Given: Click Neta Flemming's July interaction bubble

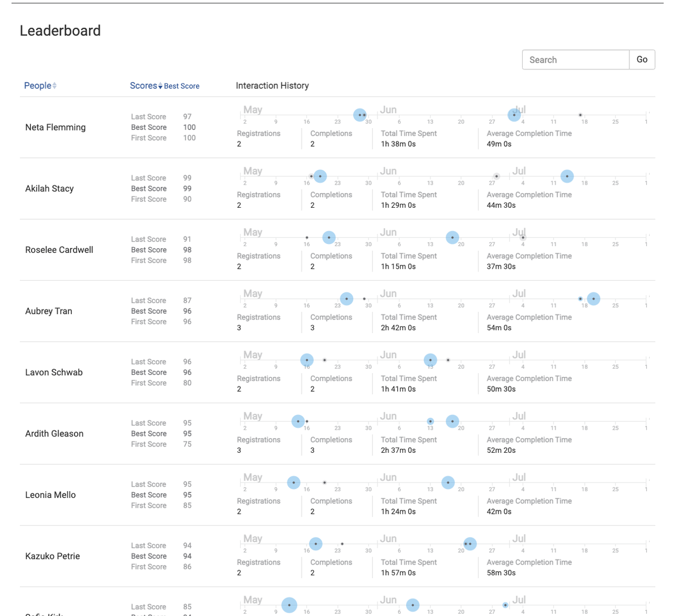Looking at the screenshot, I should coord(514,115).
